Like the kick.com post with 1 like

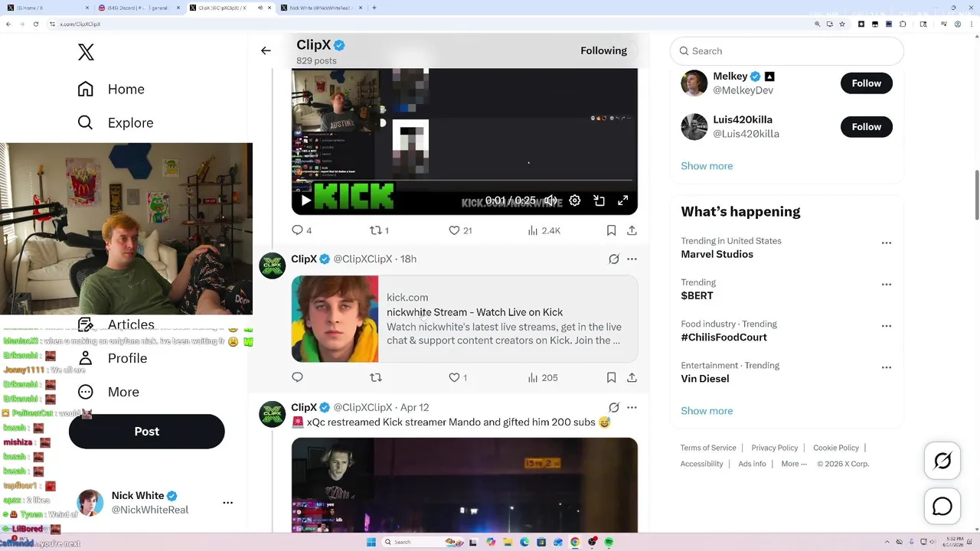[458, 377]
